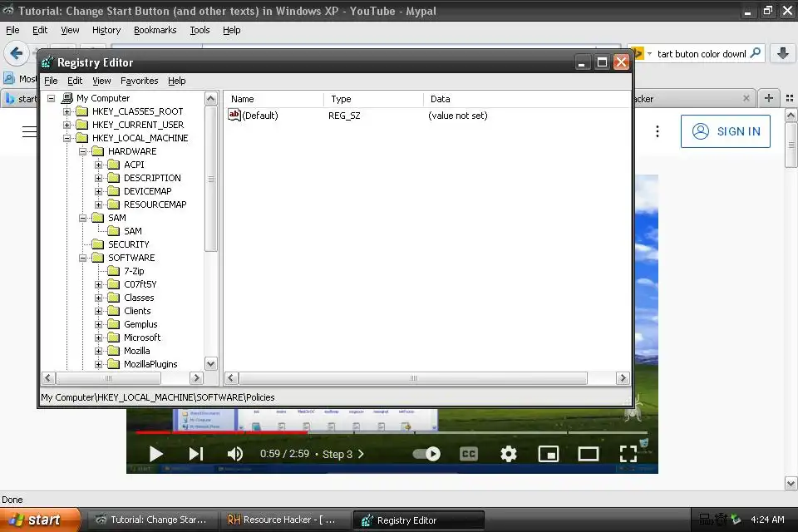Image resolution: width=798 pixels, height=532 pixels.
Task: Click the YouTube SIGN IN button
Action: pyautogui.click(x=725, y=131)
